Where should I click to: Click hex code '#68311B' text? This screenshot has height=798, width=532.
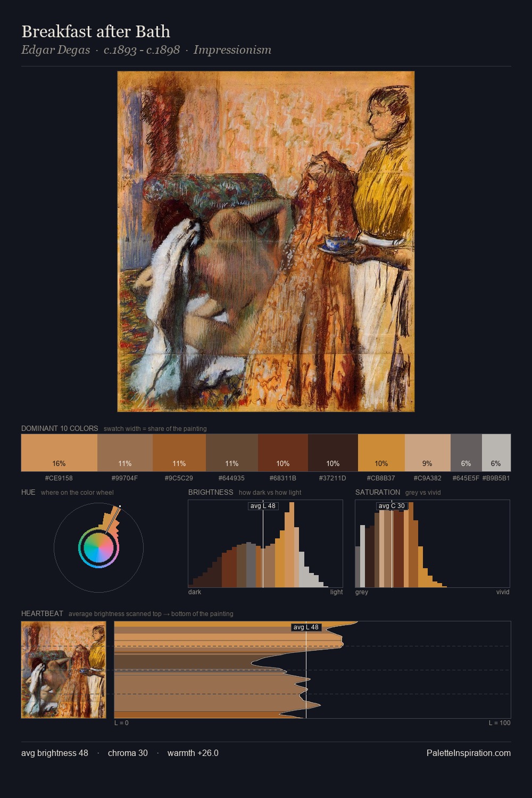click(283, 478)
